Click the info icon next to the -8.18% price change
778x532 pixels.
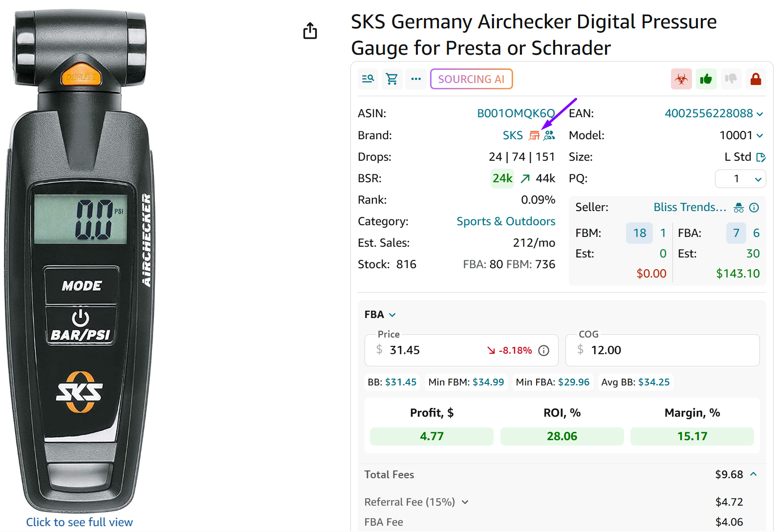(x=543, y=350)
